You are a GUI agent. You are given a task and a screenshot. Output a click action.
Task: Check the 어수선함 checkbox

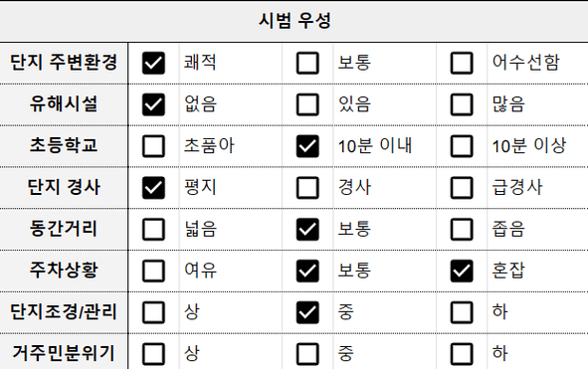click(x=462, y=63)
